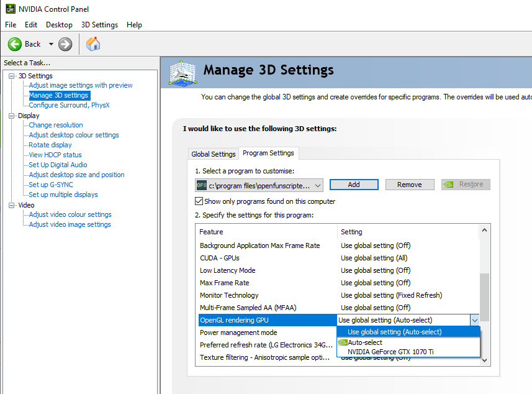Switch to the Global Settings tab
532x394 pixels.
(x=213, y=154)
